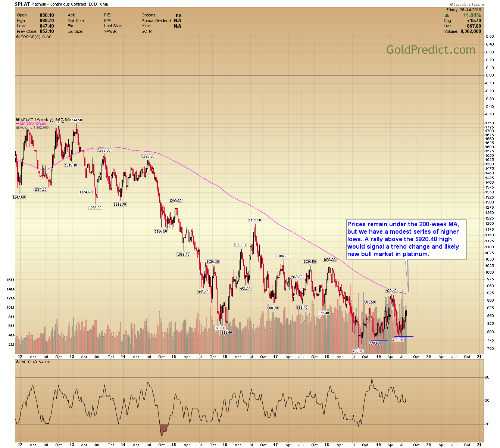This screenshot has height=448, width=500.
Task: Click the 1744.50 peak price label
Action: pyautogui.click(x=76, y=120)
